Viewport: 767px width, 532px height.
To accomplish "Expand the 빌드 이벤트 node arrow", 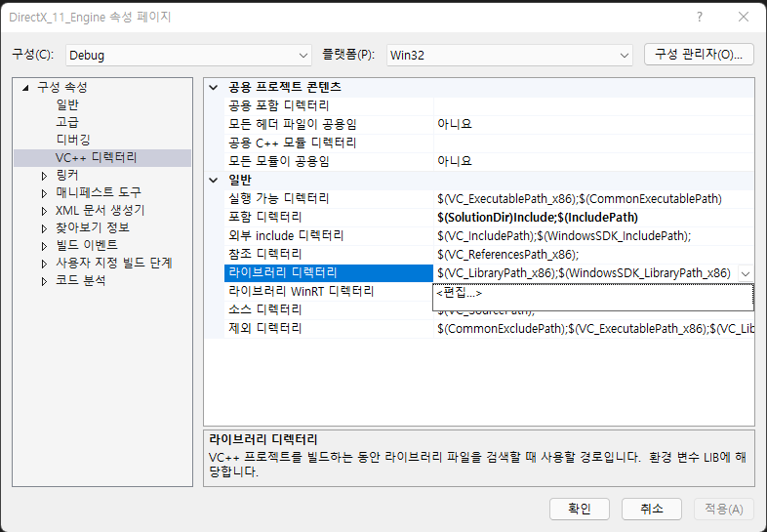I will pos(44,246).
